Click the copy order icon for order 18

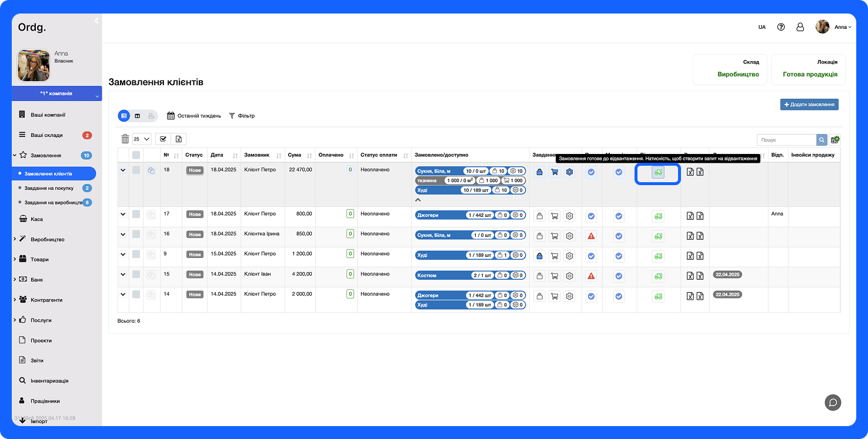[x=151, y=171]
